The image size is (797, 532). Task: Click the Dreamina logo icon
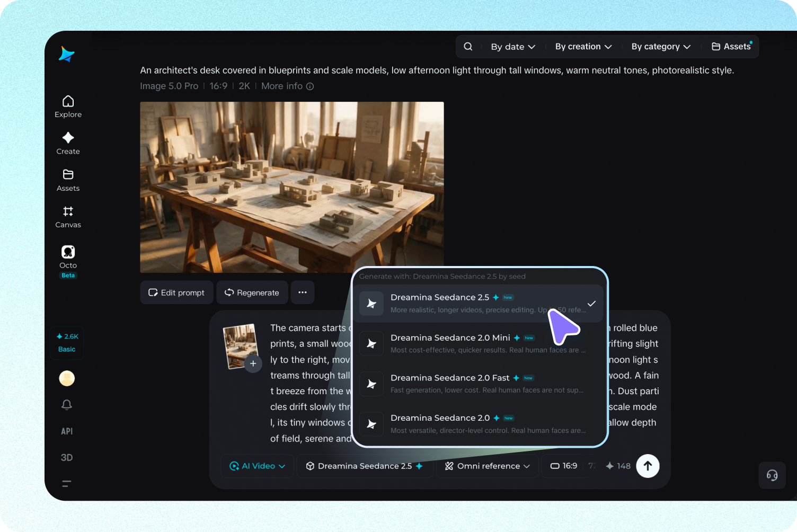point(67,54)
